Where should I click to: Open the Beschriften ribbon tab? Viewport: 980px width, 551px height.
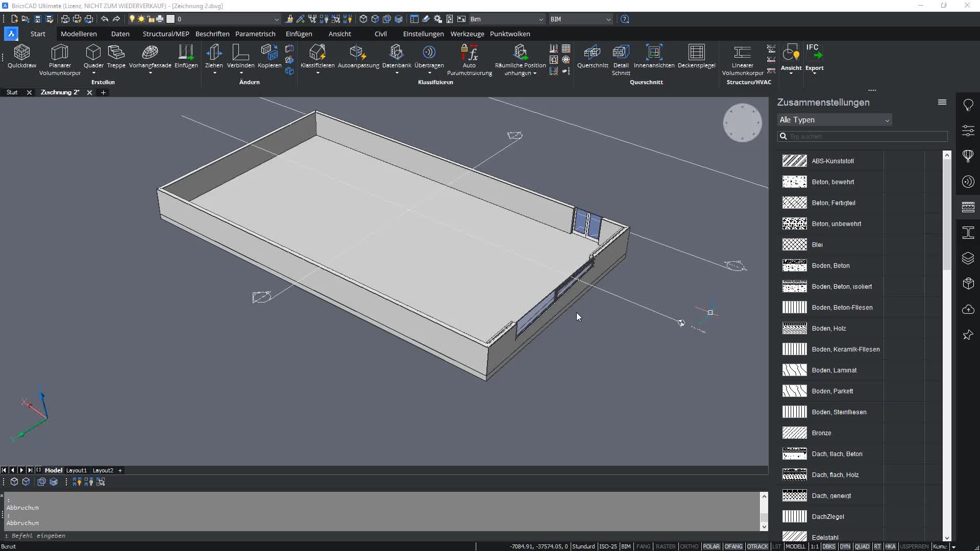(x=212, y=34)
